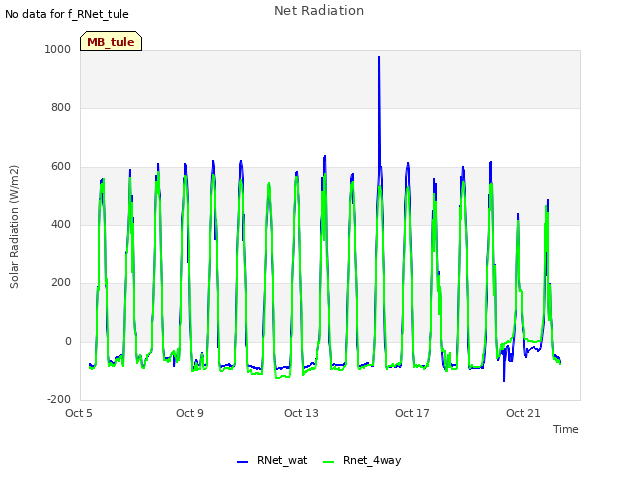Click the 200 y-axis tick label

pos(61,282)
